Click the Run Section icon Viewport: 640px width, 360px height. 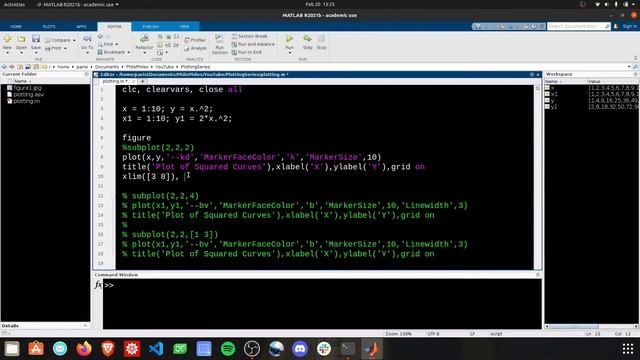[219, 39]
